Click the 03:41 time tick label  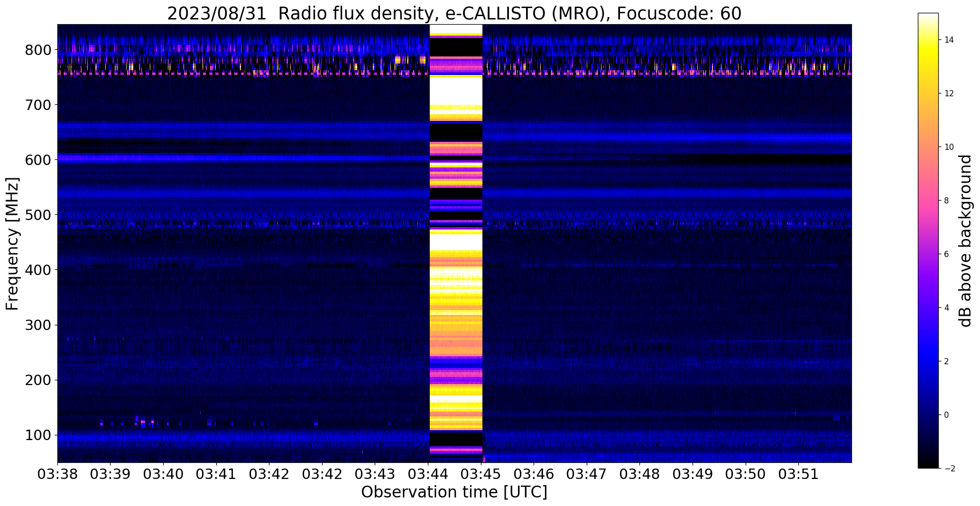217,475
